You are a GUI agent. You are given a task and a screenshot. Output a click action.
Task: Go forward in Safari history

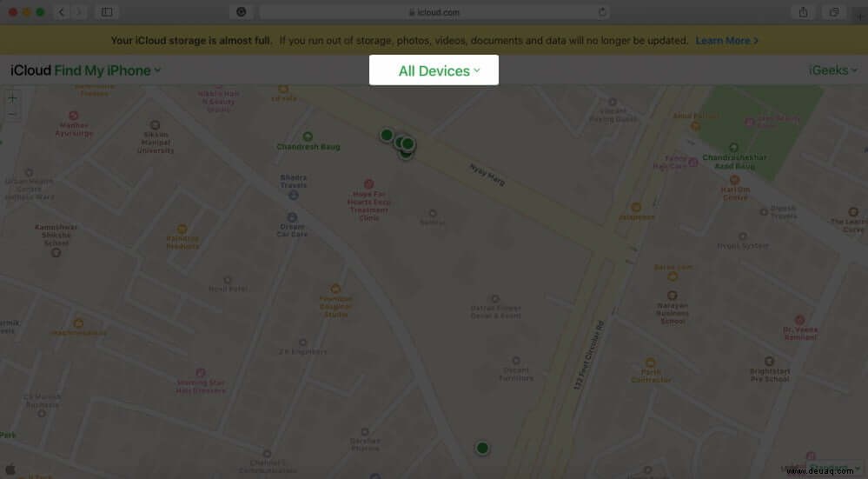click(78, 11)
